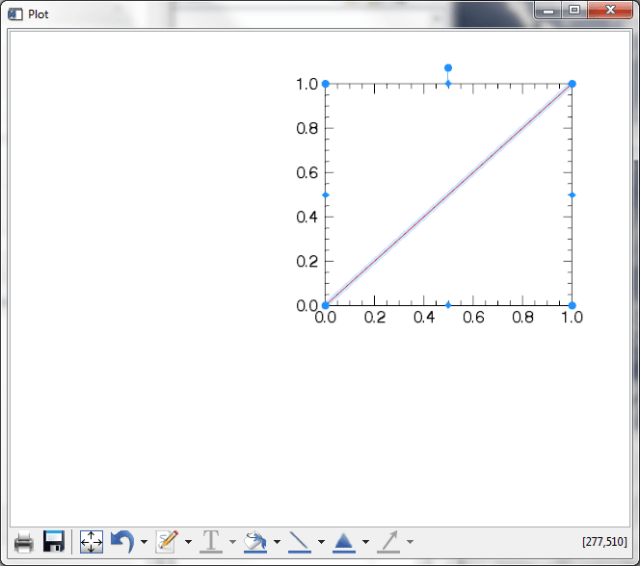Open the line tool dropdown arrow
640x566 pixels.
321,542
